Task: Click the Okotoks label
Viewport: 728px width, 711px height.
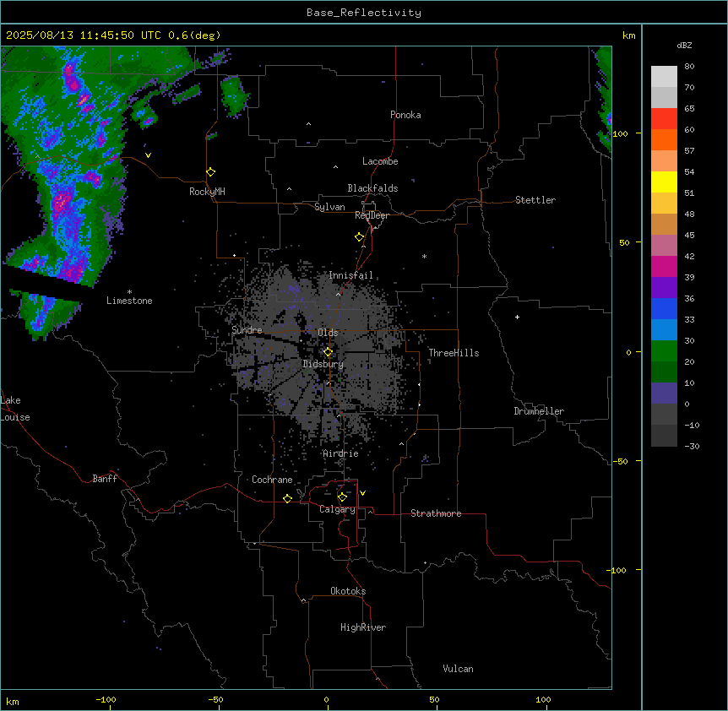Action: [x=348, y=591]
